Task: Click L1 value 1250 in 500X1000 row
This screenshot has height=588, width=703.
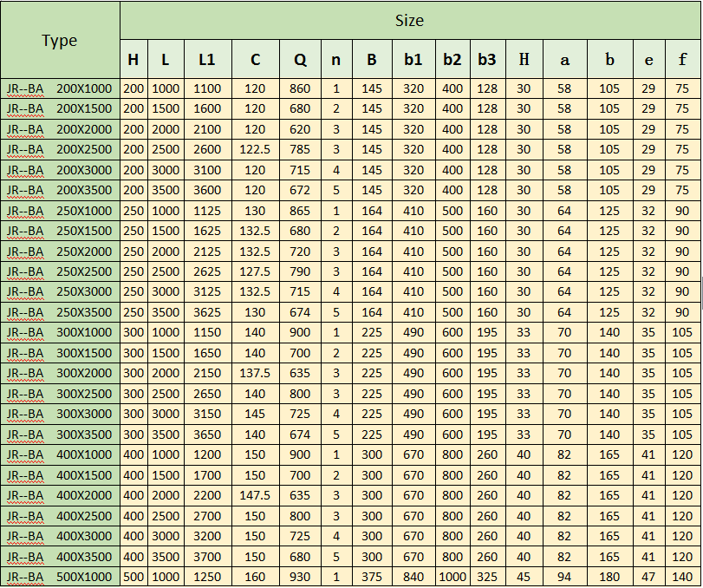Action: click(x=207, y=577)
